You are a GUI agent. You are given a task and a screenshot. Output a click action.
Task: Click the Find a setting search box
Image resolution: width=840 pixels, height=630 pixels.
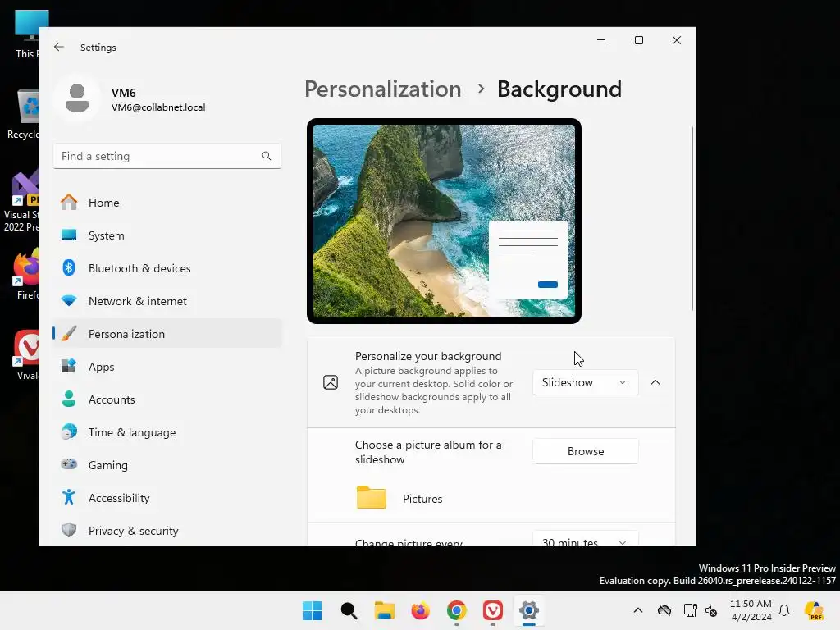[x=167, y=156]
